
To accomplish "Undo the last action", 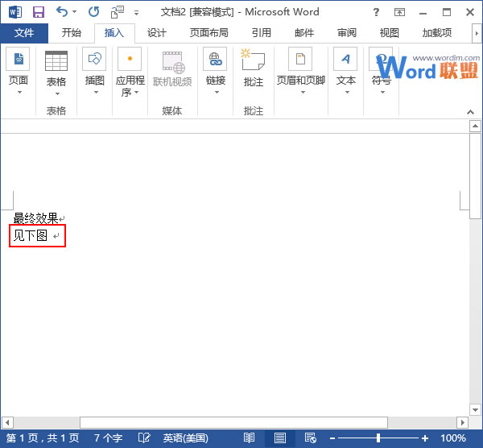I will 62,12.
